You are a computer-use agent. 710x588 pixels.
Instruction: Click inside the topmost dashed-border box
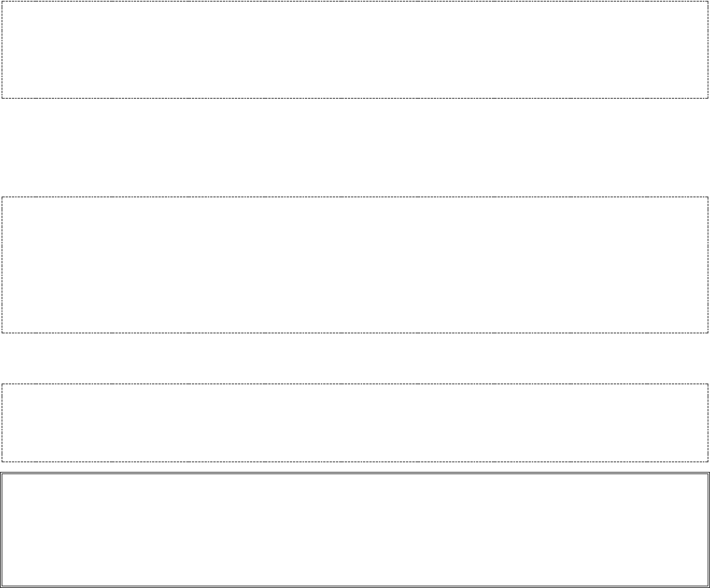[x=354, y=49]
